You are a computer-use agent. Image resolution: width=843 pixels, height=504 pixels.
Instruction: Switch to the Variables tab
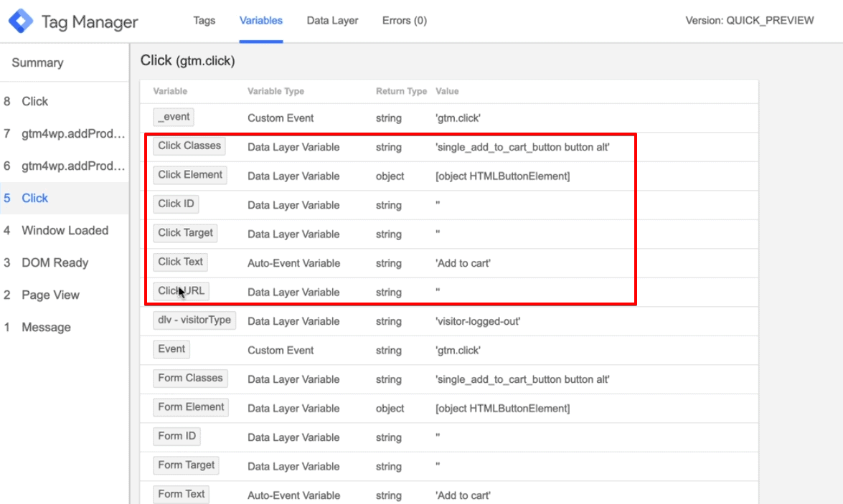tap(260, 20)
